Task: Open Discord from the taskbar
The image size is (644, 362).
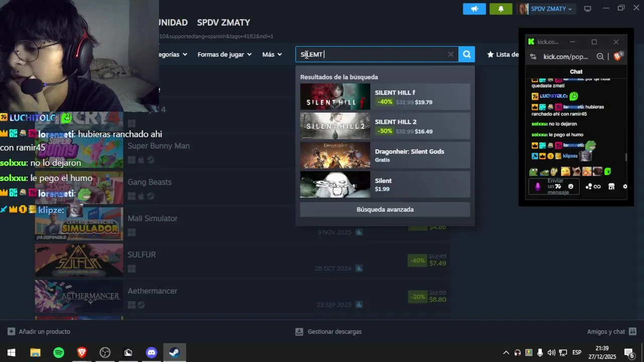Action: (x=151, y=353)
